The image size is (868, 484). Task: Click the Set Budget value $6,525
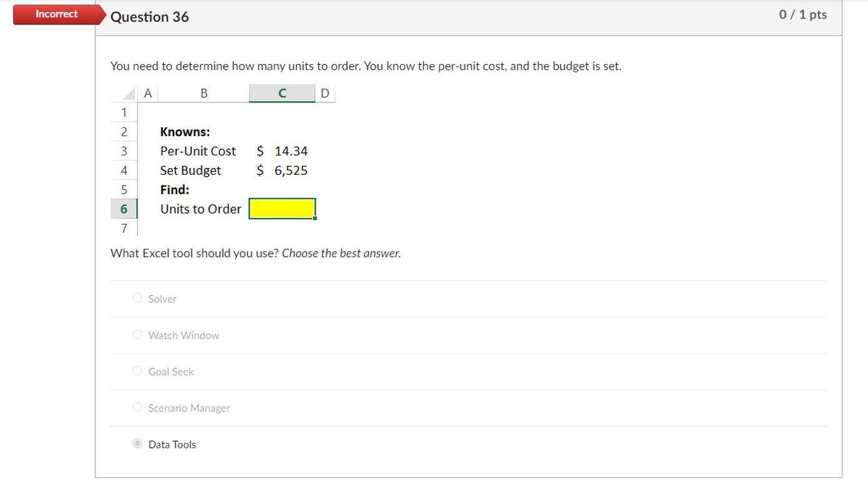[x=281, y=170]
